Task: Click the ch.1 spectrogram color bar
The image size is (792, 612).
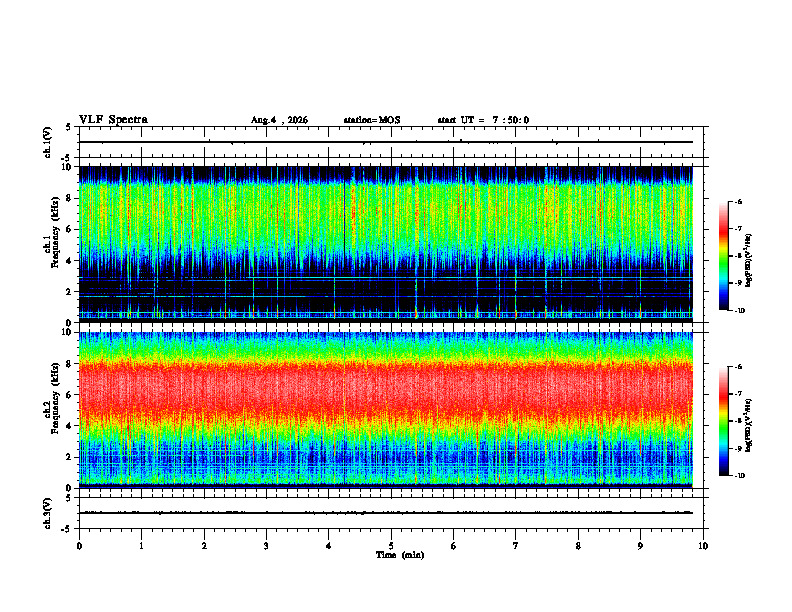Action: tap(724, 256)
